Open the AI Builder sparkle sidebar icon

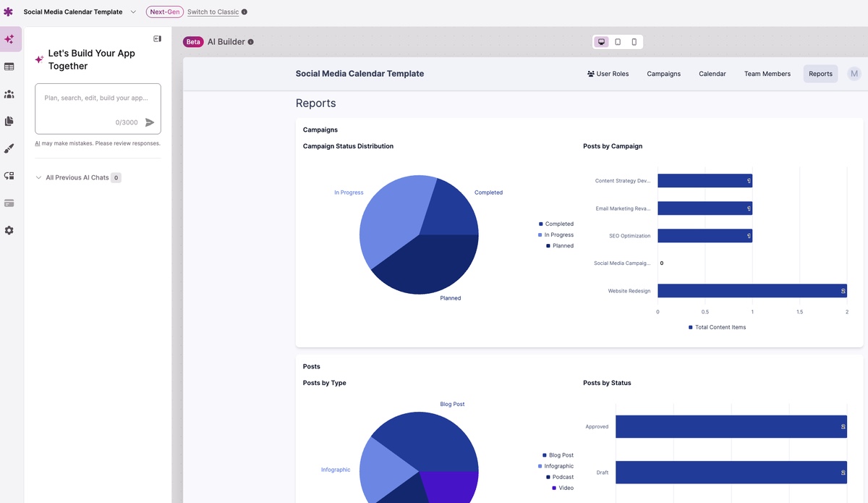pyautogui.click(x=9, y=40)
